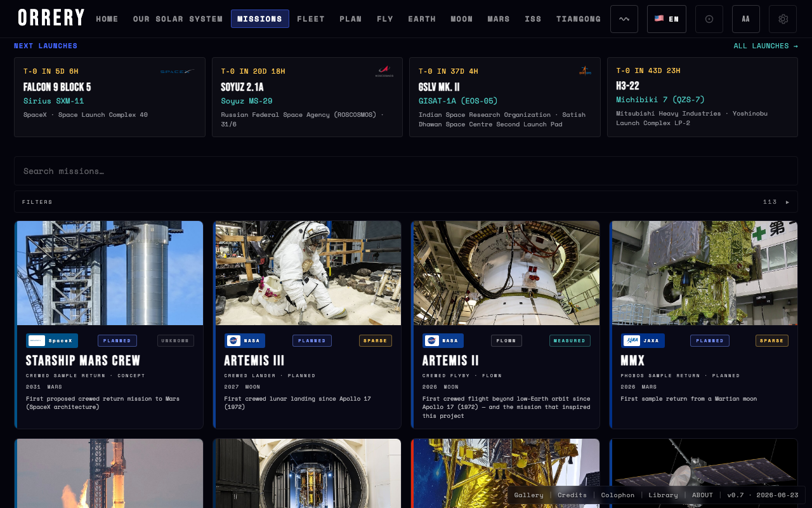Click the ORRERY logo
The width and height of the screenshot is (812, 508).
pos(51,18)
